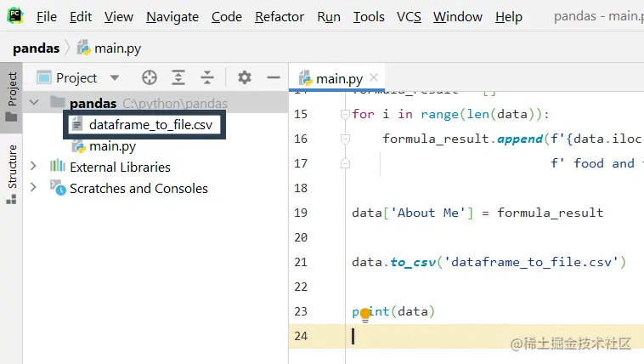The image size is (644, 364).
Task: Click the Select Opened File target icon
Action: 150,77
